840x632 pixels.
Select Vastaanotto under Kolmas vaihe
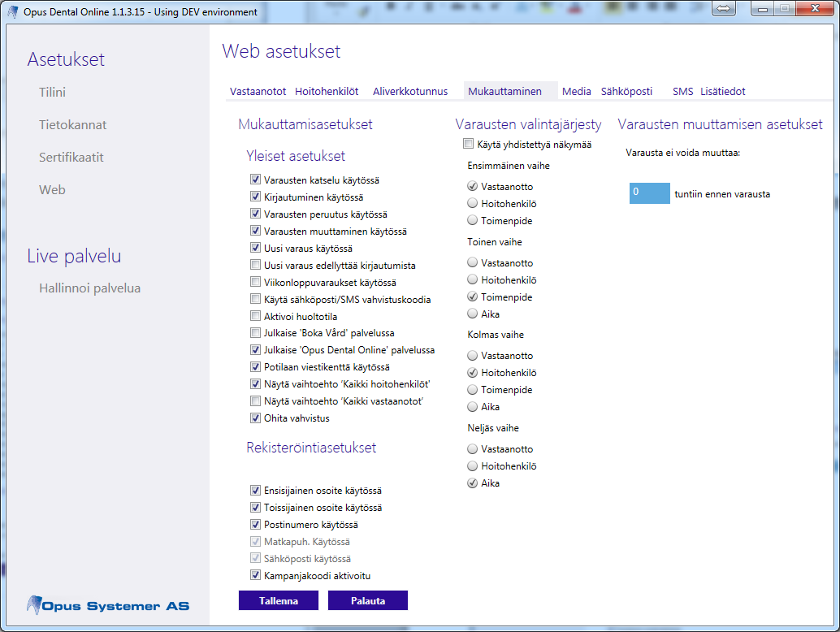pos(473,355)
